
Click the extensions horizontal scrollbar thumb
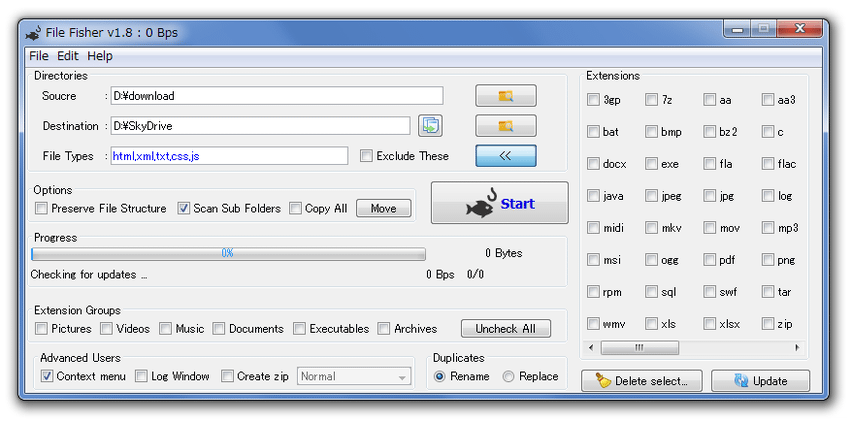pyautogui.click(x=640, y=348)
